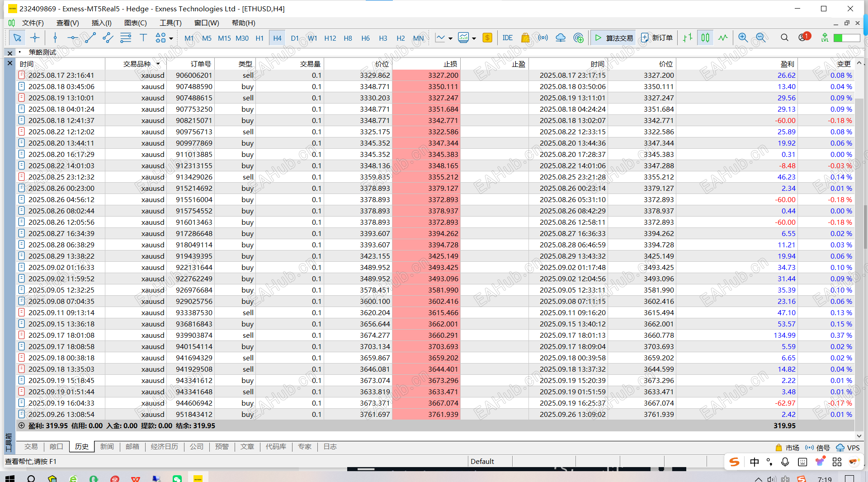Viewport: 868px width, 482px height.
Task: Open trading signals icon in toolbar
Action: click(543, 38)
